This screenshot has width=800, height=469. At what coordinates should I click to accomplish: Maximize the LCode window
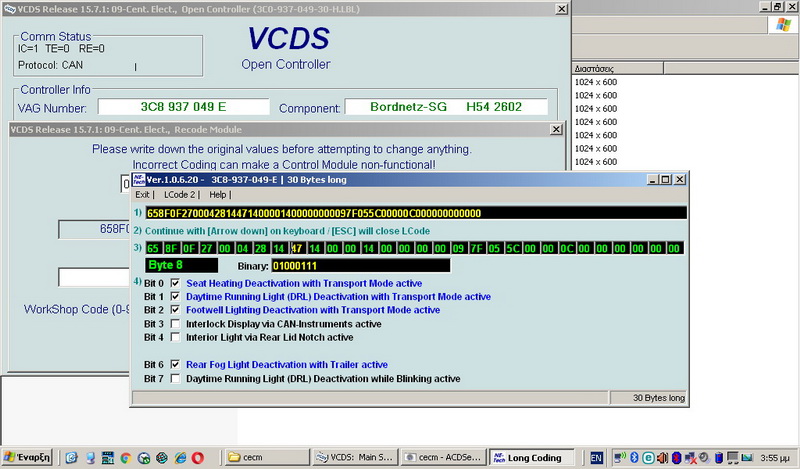[666, 180]
